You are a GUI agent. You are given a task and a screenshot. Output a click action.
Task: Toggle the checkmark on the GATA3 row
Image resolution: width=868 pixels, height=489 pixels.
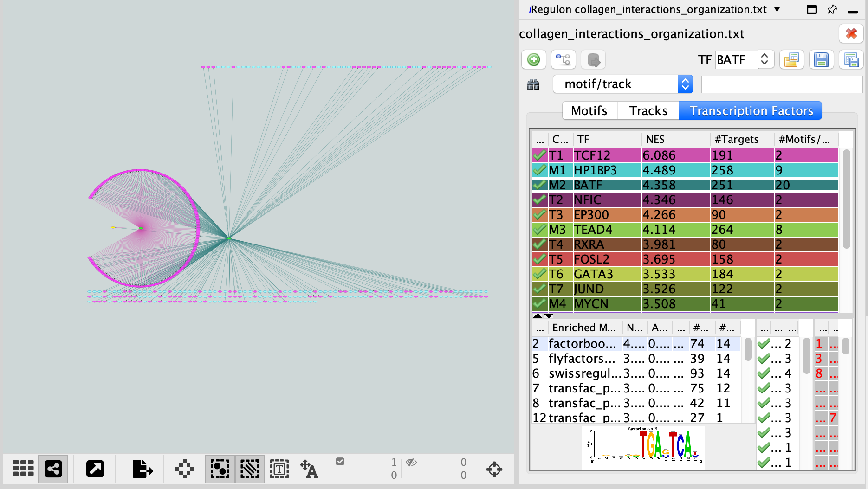[539, 274]
